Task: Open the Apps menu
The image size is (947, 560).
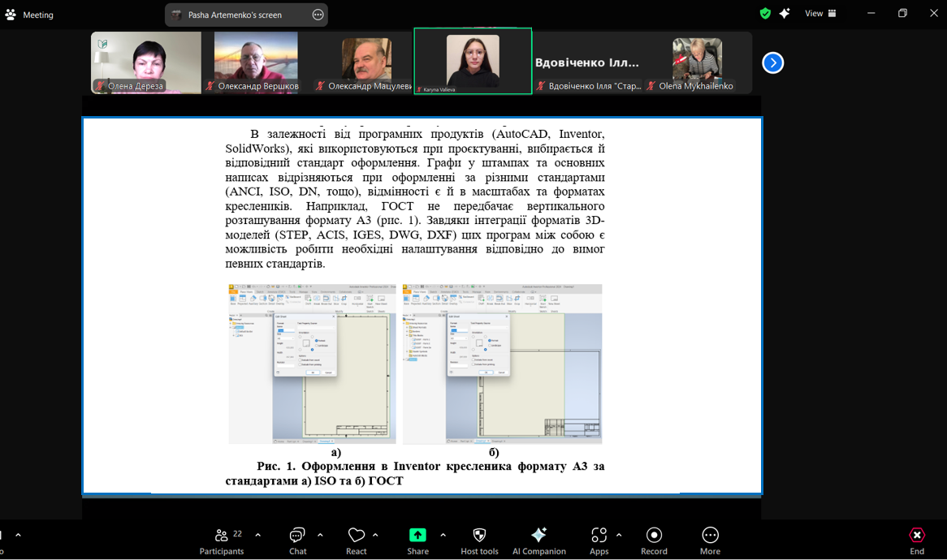Action: click(599, 541)
